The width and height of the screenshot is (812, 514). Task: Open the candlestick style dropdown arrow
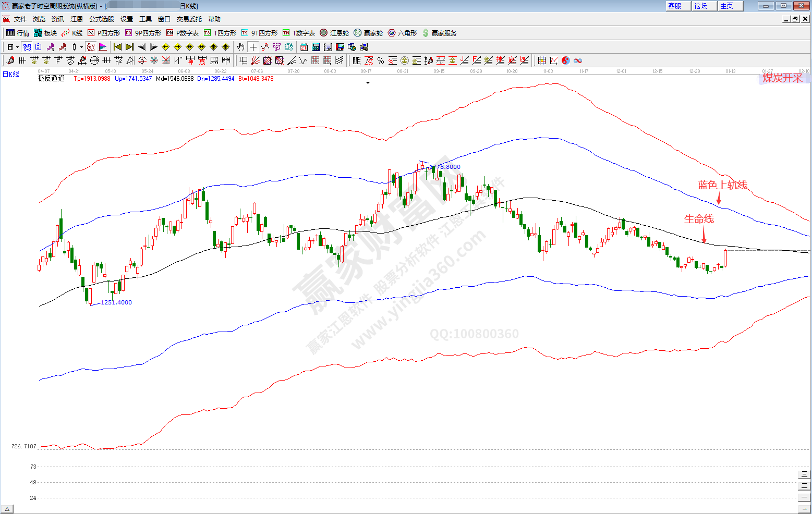[x=81, y=47]
